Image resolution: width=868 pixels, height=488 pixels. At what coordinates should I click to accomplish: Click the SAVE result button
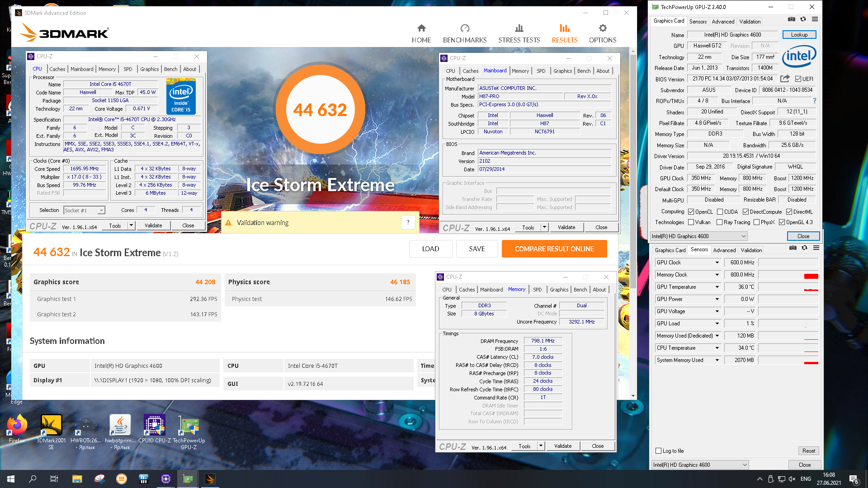pyautogui.click(x=477, y=249)
